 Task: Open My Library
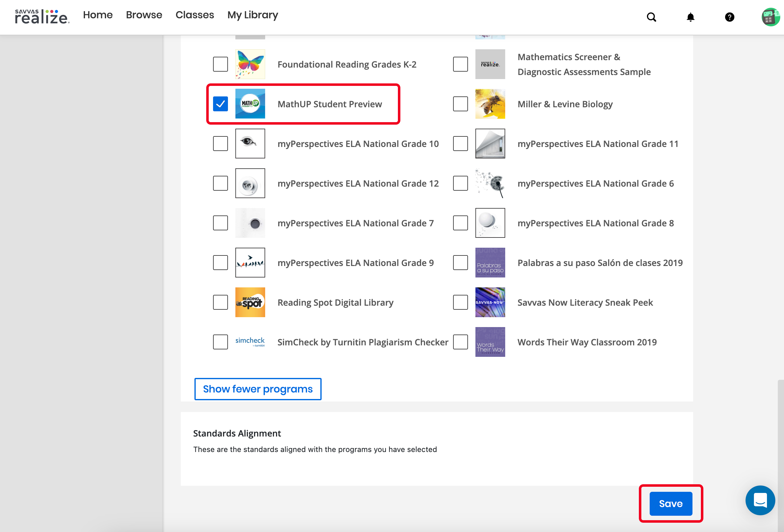coord(253,15)
